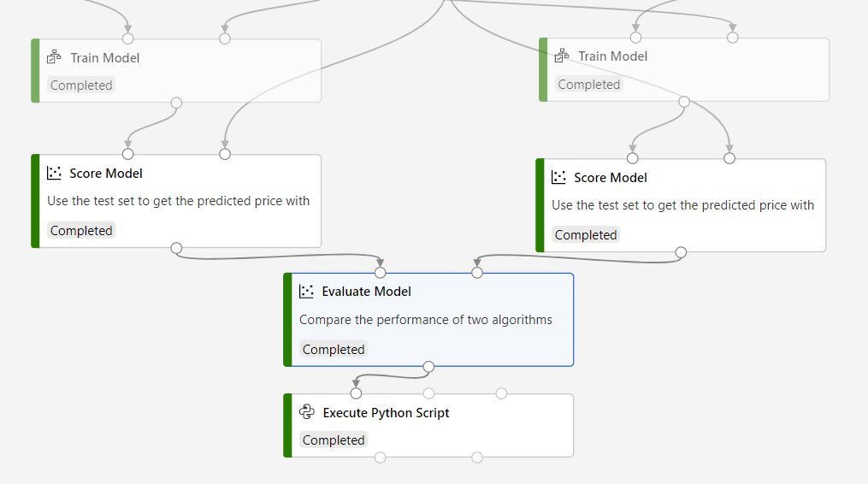Click the right Score Model scatter icon
Viewport: 868px width, 484px height.
point(559,177)
